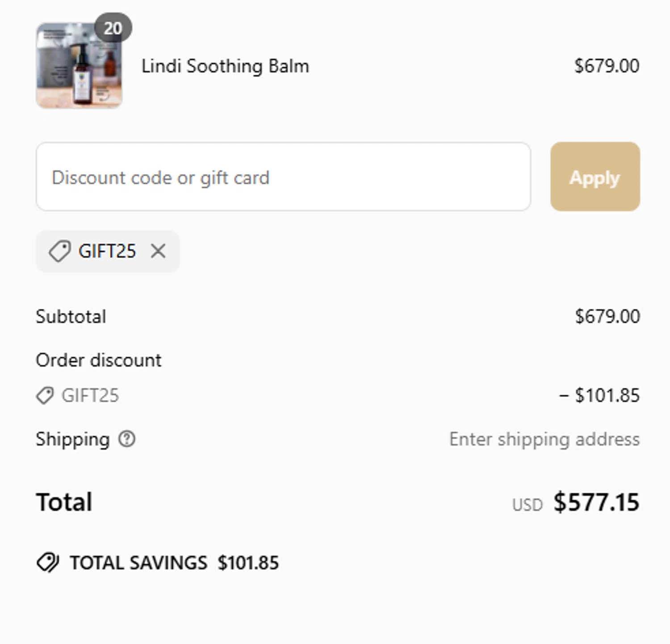Click the product price $679.00 beside the balm
The height and width of the screenshot is (644, 670).
(x=607, y=66)
